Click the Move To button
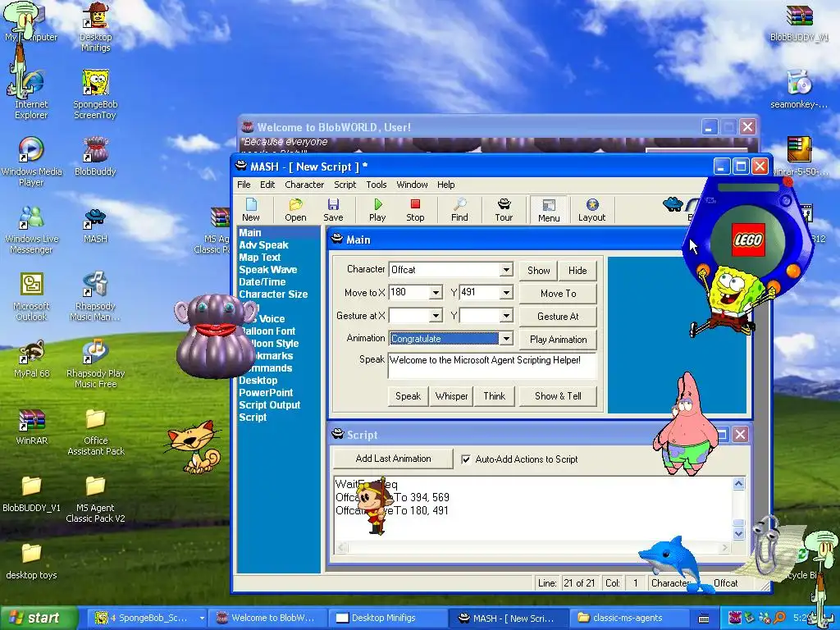The width and height of the screenshot is (840, 630). (x=558, y=294)
